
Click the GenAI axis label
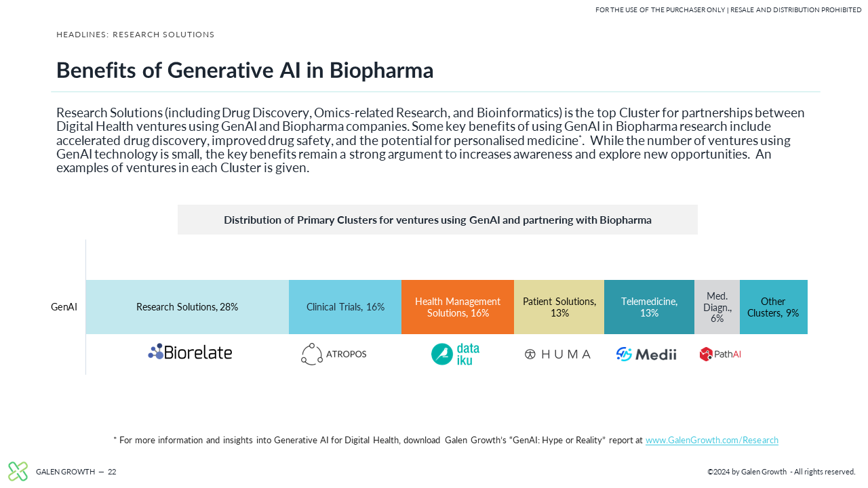point(64,307)
